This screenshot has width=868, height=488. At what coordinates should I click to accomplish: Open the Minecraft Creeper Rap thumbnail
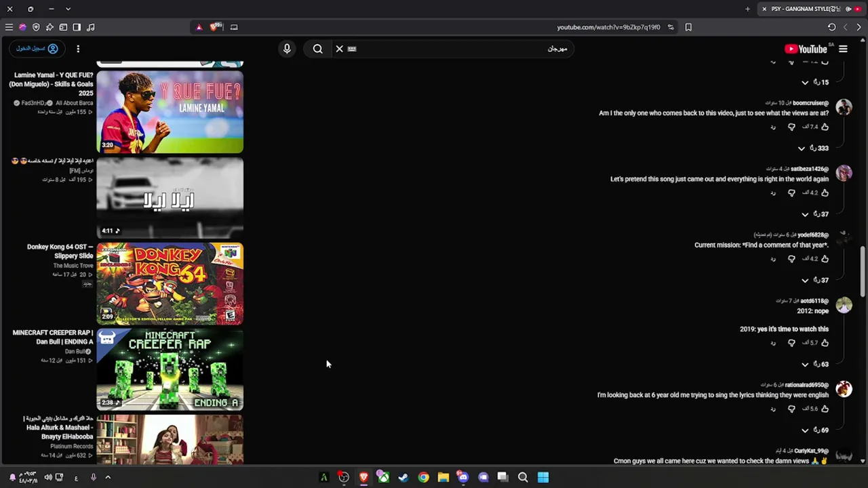pyautogui.click(x=170, y=370)
